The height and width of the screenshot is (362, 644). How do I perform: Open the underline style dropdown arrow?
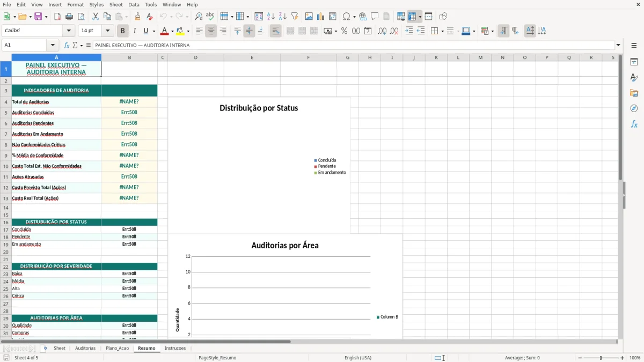[153, 31]
